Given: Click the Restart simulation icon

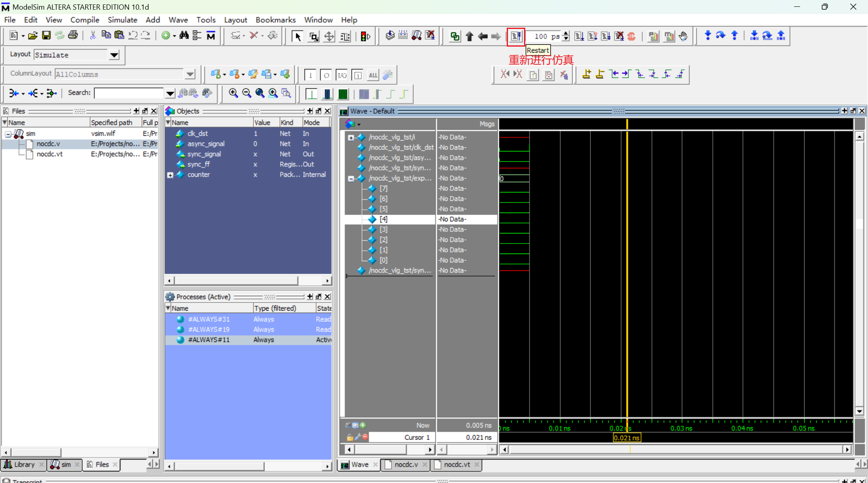Looking at the screenshot, I should point(516,37).
